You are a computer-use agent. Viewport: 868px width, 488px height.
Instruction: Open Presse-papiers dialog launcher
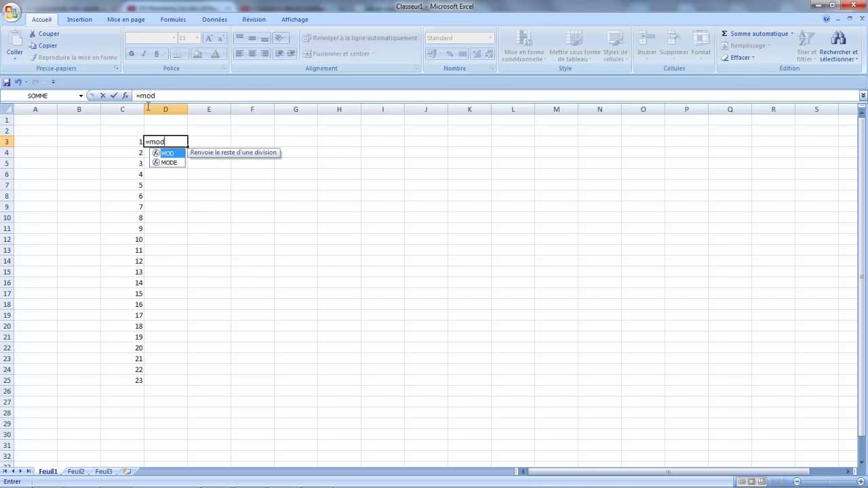(x=116, y=68)
